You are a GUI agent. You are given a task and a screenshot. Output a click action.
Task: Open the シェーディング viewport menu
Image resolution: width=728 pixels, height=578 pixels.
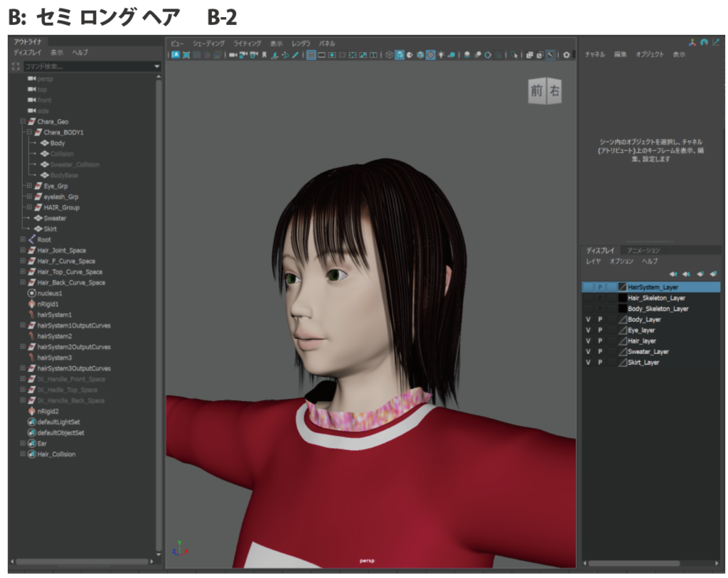tap(208, 43)
